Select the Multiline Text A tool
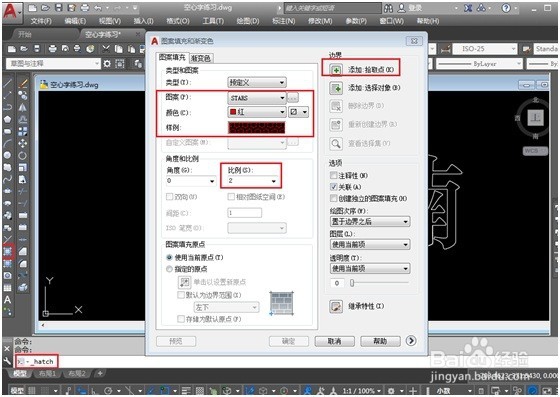This screenshot has height=397, width=560. [x=8, y=300]
